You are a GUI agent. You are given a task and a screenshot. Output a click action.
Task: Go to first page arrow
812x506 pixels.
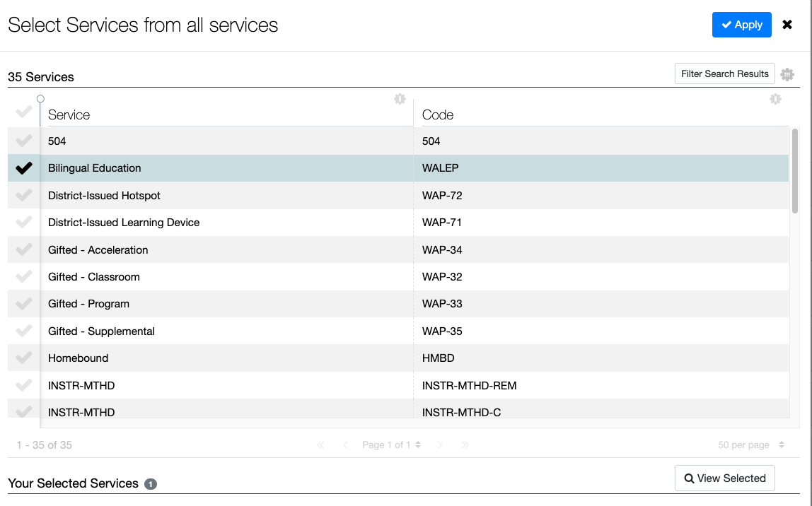click(x=320, y=445)
